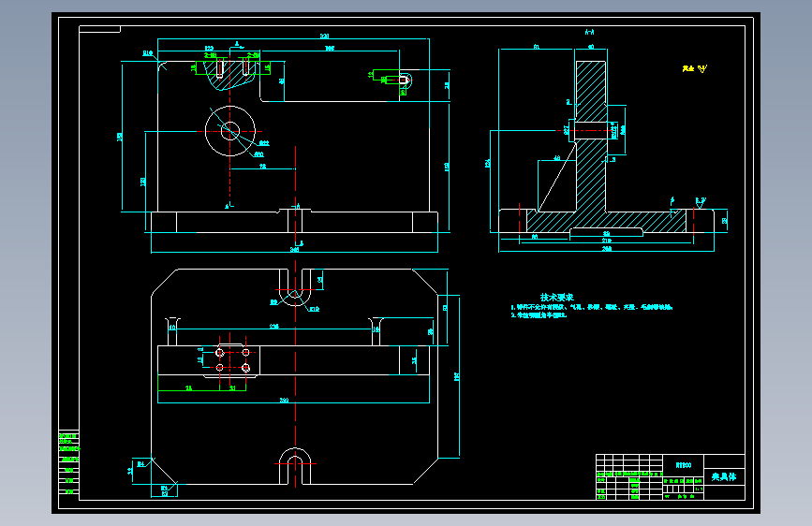Click the R10 radius label at top-left corner

point(148,52)
